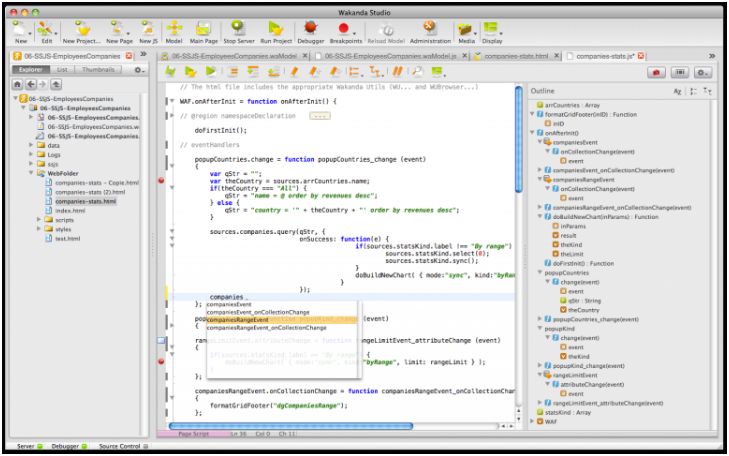
Task: Click the up-level arrow in Explorer panel
Action: tap(56, 84)
